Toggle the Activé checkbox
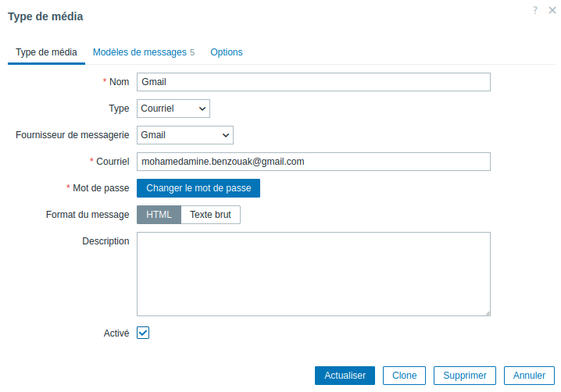The height and width of the screenshot is (392, 561). 143,333
